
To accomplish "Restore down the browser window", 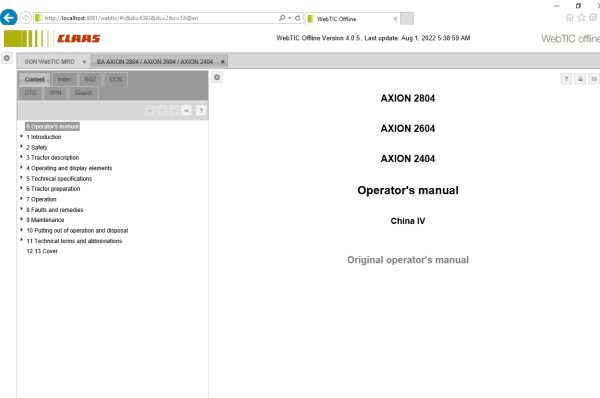I will tap(578, 5).
